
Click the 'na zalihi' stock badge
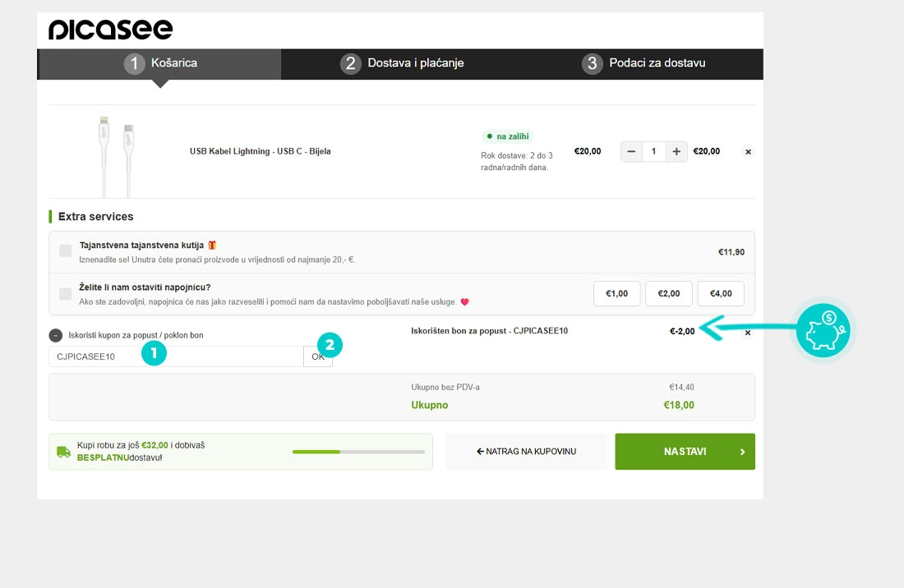[508, 136]
